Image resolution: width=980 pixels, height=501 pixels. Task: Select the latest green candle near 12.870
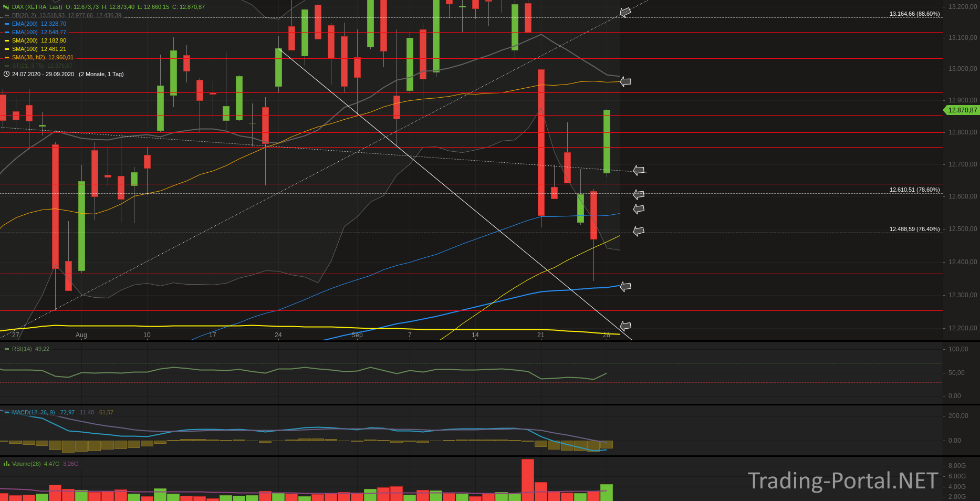pos(607,141)
